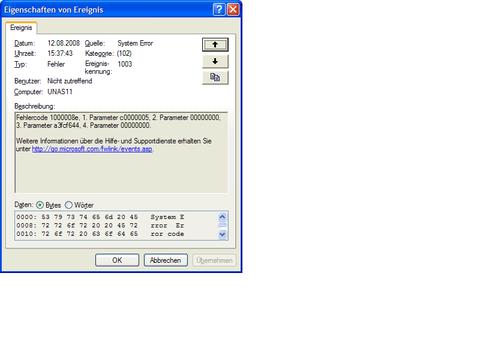Click the dialog title bar text
This screenshot has height=360, width=480.
pos(54,10)
